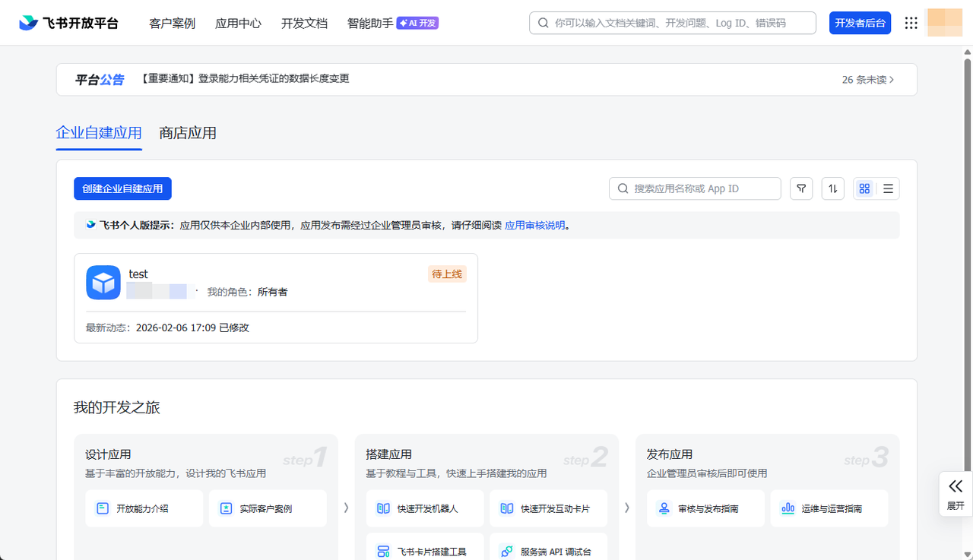Switch to list view layout
Viewport: 973px width, 560px height.
coord(888,188)
